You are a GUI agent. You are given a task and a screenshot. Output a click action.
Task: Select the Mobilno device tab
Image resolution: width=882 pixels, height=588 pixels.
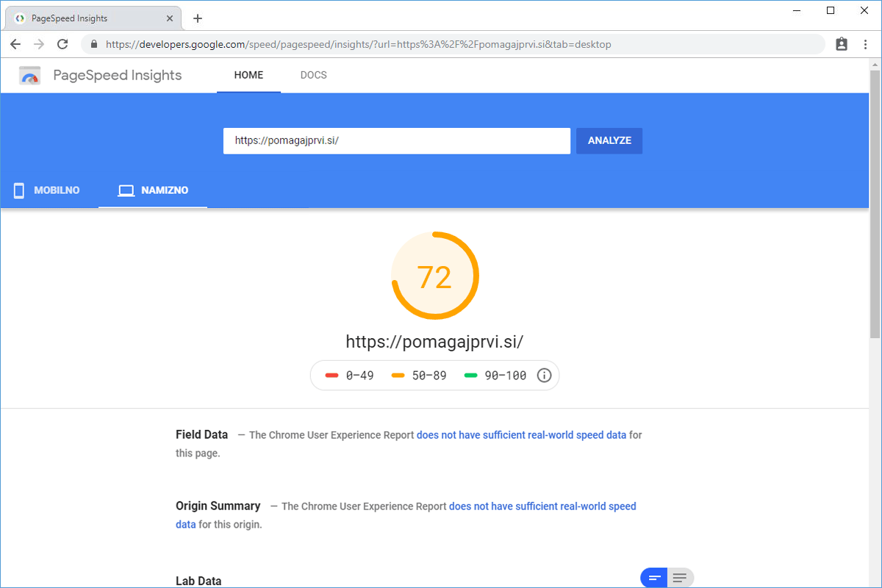(48, 190)
